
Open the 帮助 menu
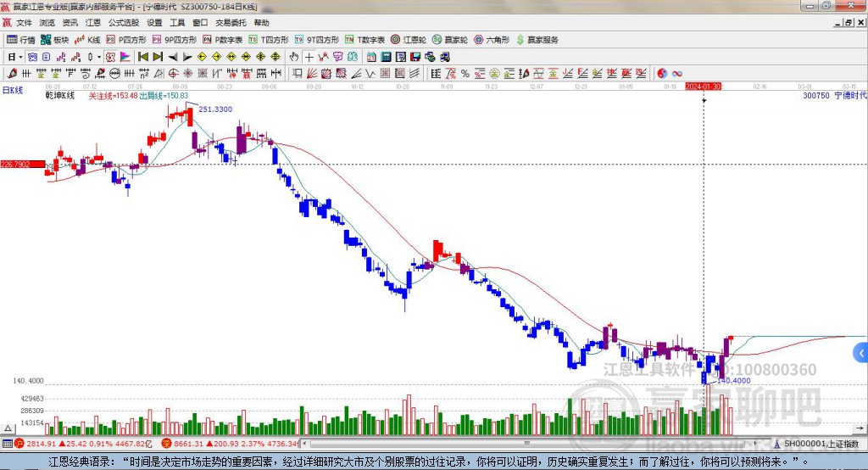pyautogui.click(x=261, y=23)
